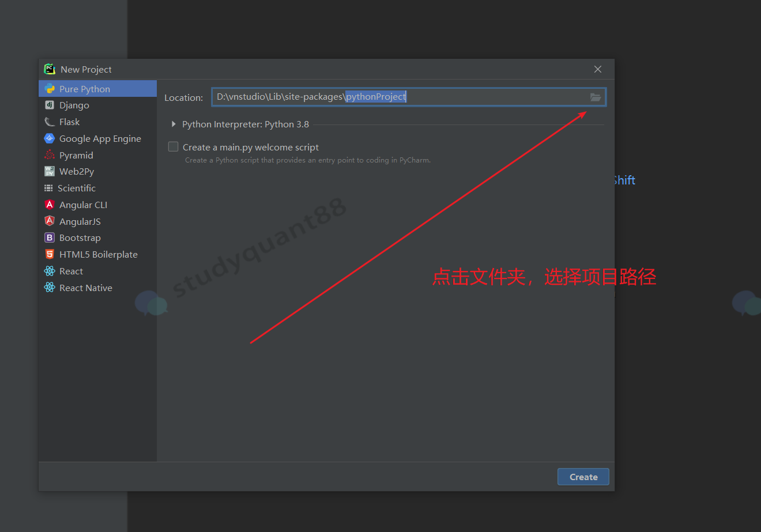Choose React project type
This screenshot has width=761, height=532.
tap(71, 271)
